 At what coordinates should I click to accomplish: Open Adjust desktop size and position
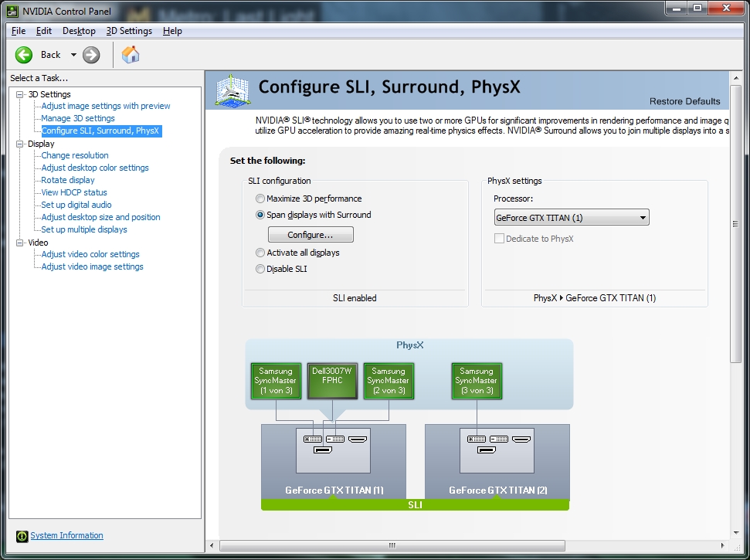click(100, 217)
